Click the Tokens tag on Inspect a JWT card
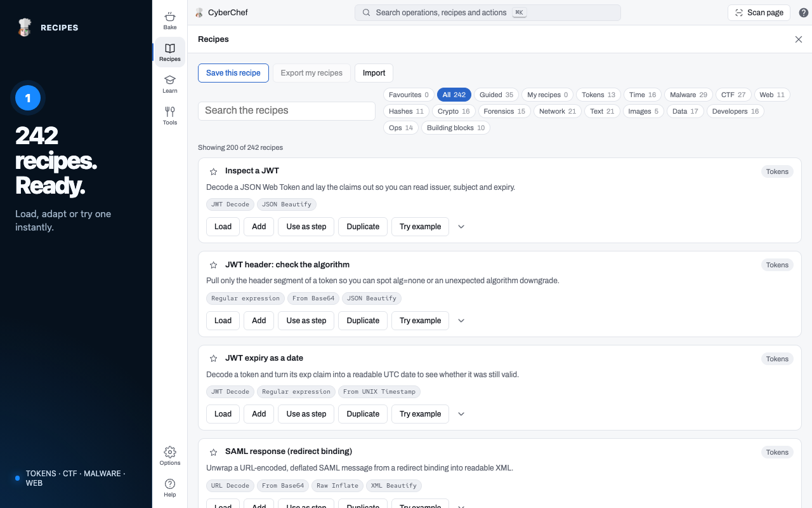 (x=777, y=171)
